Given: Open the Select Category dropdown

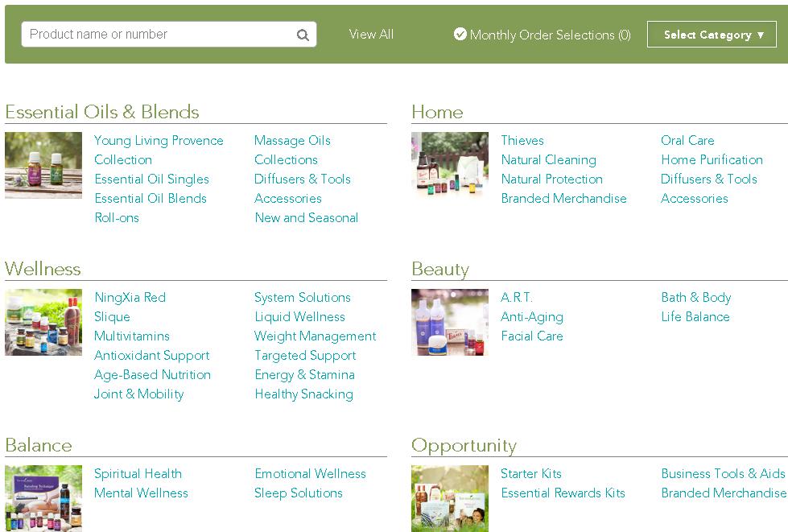Looking at the screenshot, I should pos(712,35).
